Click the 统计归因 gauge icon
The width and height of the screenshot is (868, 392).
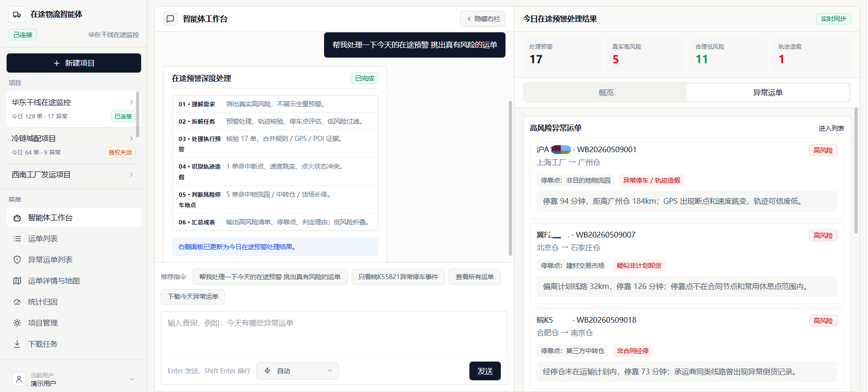(x=17, y=302)
